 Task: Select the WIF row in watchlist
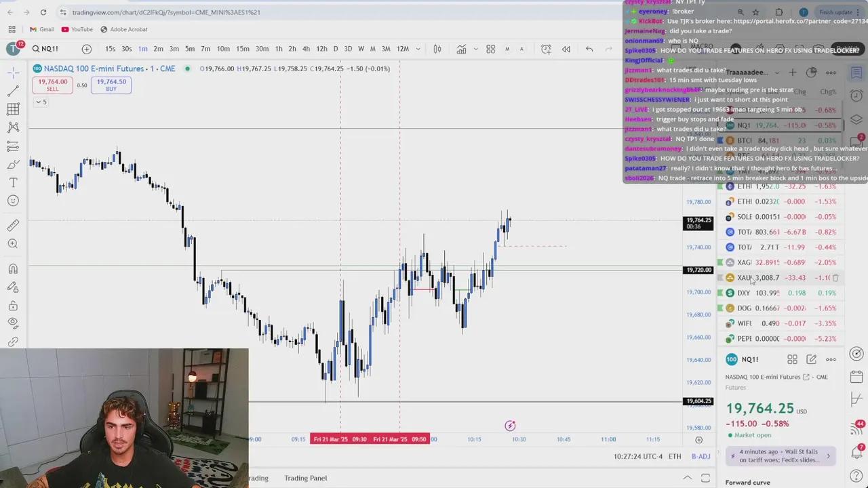click(783, 323)
